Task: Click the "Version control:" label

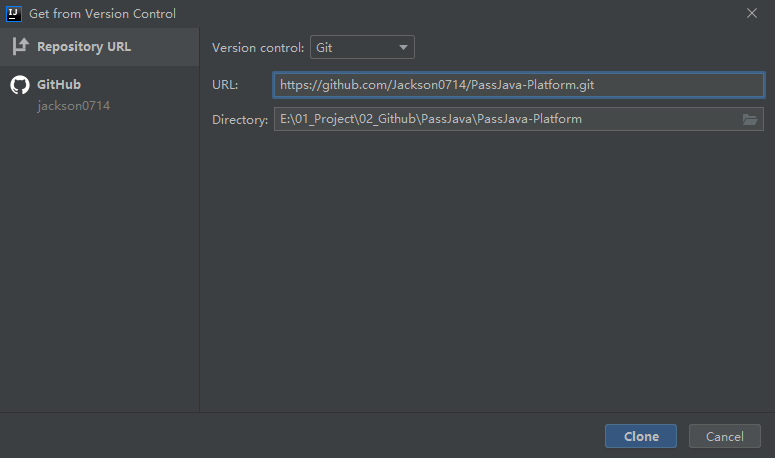Action: (258, 47)
